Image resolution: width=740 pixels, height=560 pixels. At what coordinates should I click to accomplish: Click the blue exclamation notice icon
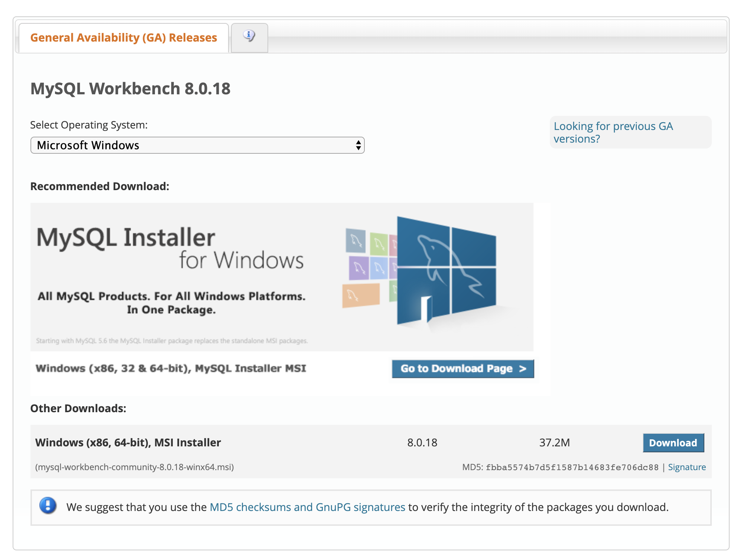pos(48,506)
